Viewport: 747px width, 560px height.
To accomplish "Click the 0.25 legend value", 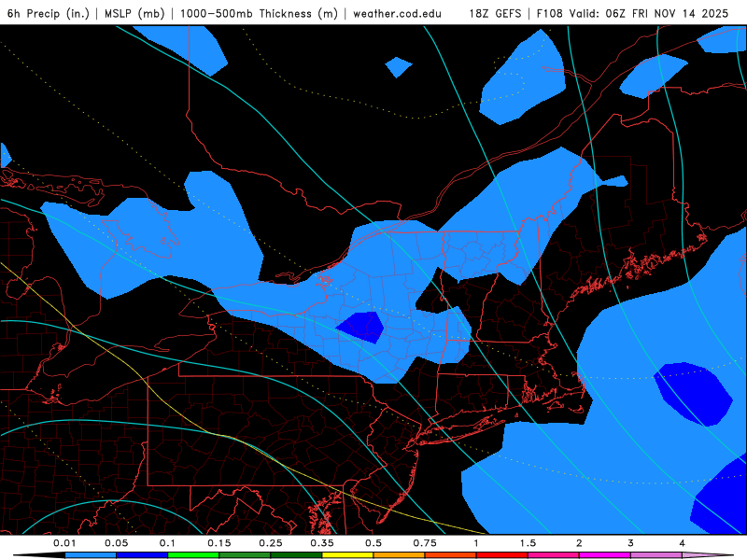I will point(271,543).
